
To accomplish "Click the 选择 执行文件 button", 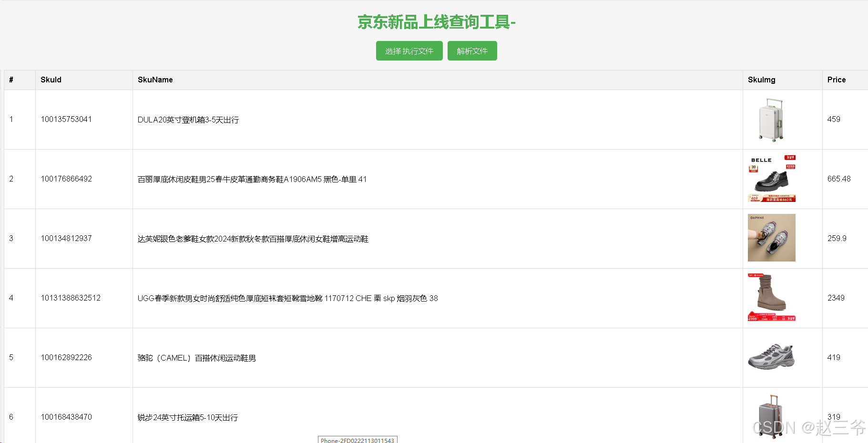I will [409, 51].
